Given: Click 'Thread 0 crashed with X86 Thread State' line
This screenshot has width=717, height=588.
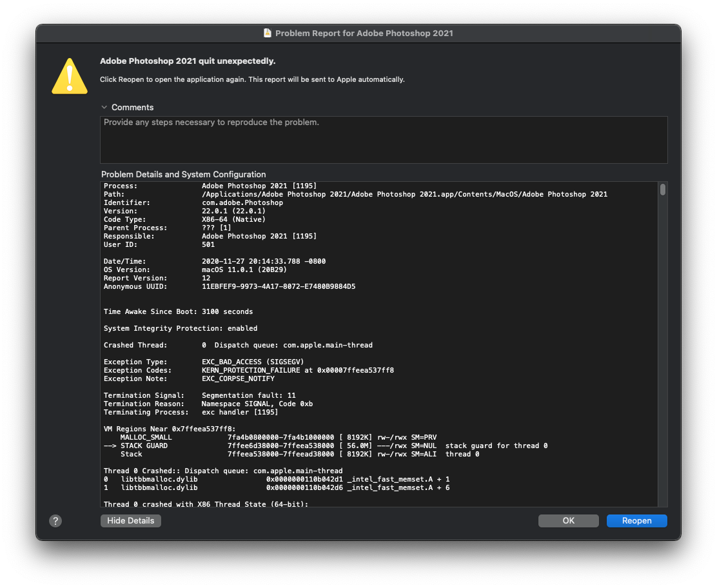Looking at the screenshot, I should click(x=206, y=504).
